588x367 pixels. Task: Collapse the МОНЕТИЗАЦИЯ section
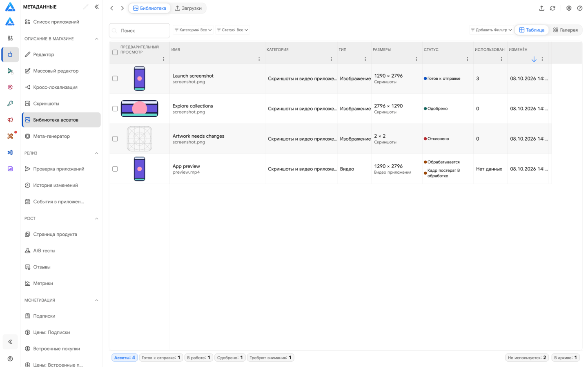[96, 300]
